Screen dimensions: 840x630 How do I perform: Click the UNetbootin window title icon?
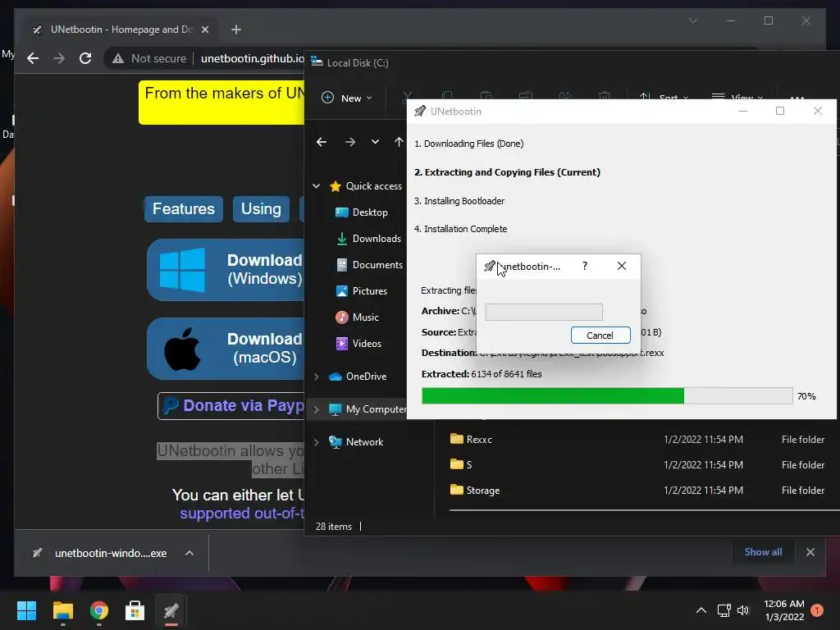coord(420,112)
